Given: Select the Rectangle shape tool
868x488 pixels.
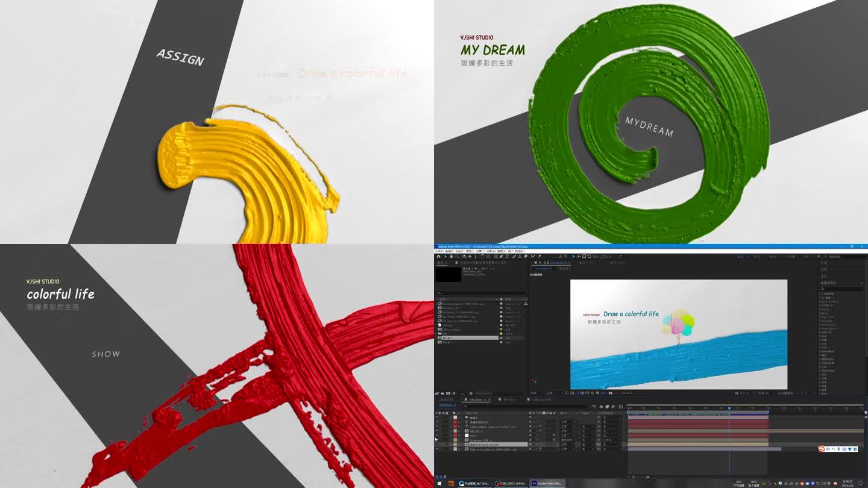Looking at the screenshot, I should (x=495, y=256).
